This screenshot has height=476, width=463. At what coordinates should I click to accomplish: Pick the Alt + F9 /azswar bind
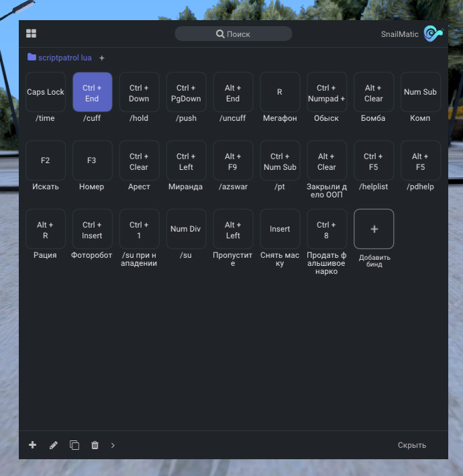click(x=233, y=160)
